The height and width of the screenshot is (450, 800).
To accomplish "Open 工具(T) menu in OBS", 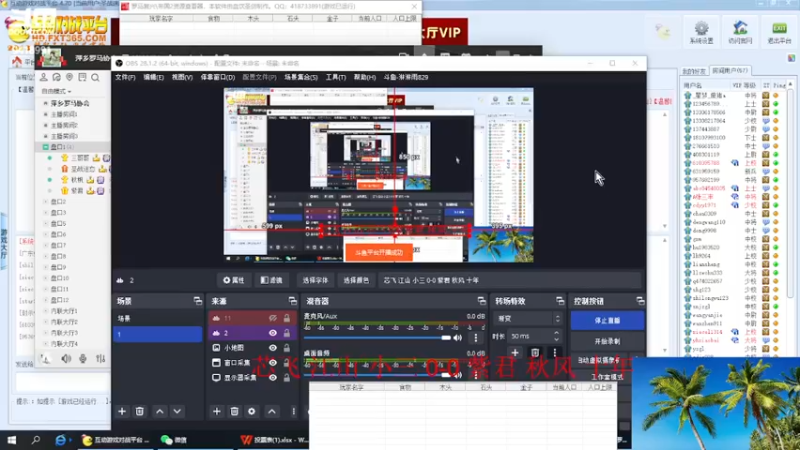I will pyautogui.click(x=335, y=77).
